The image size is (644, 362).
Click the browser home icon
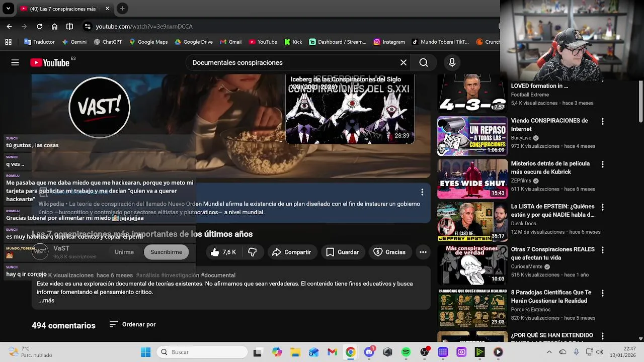pyautogui.click(x=54, y=26)
